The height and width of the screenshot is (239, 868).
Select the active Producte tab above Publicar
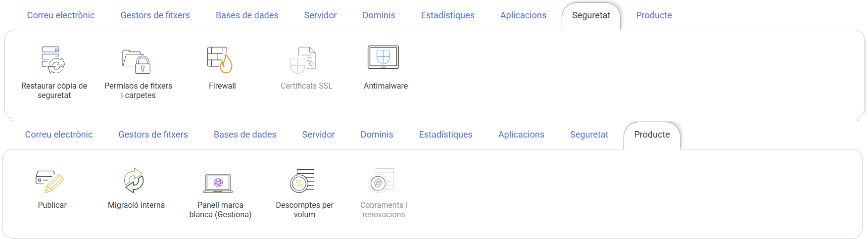(x=652, y=135)
